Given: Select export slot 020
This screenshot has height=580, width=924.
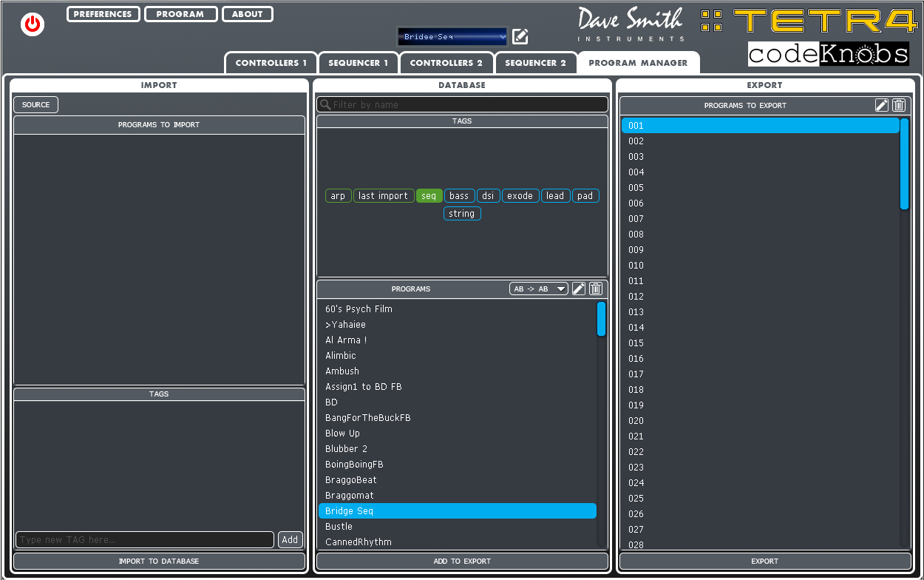Looking at the screenshot, I should [761, 421].
